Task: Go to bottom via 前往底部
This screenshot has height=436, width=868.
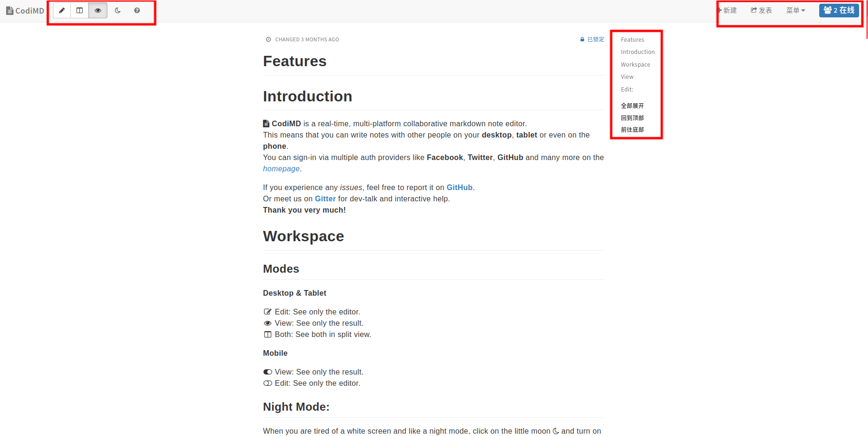Action: (632, 130)
